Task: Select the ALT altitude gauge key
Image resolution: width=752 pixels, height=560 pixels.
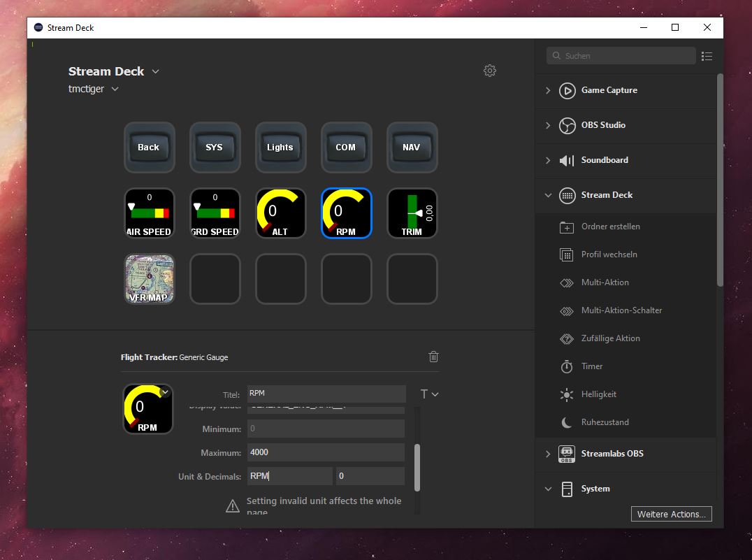Action: pos(280,213)
